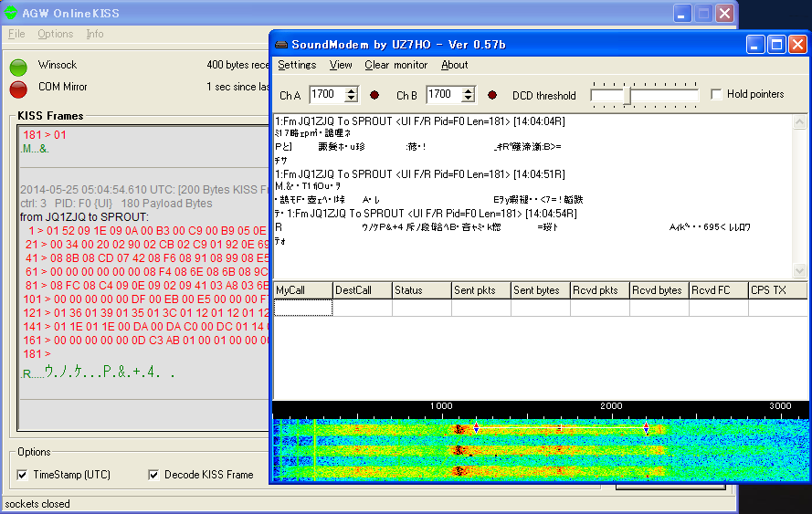Click Clear monitor in SoundModem menu
This screenshot has width=812, height=514.
pos(395,65)
